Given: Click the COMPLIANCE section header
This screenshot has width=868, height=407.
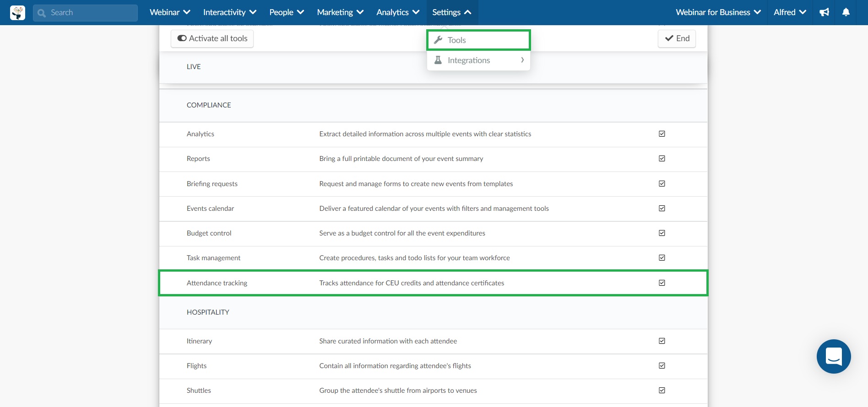Looking at the screenshot, I should 209,105.
